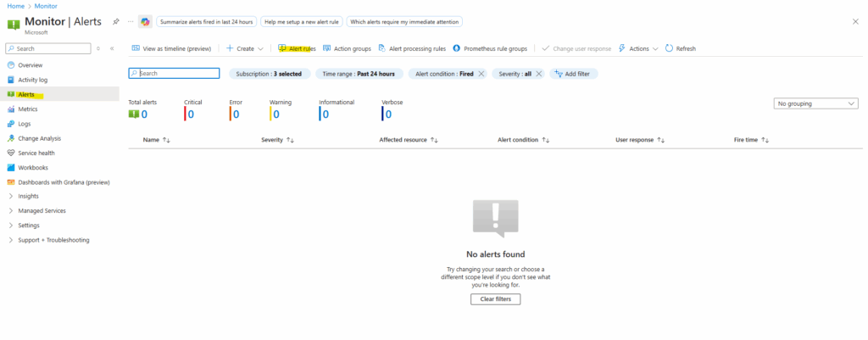The width and height of the screenshot is (868, 340).
Task: Click the Clear filters button
Action: click(495, 299)
